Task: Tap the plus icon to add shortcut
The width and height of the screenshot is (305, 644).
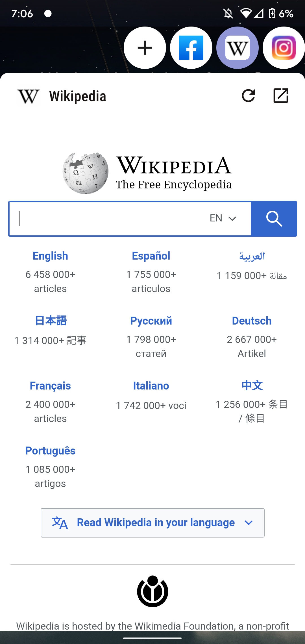Action: (x=145, y=48)
